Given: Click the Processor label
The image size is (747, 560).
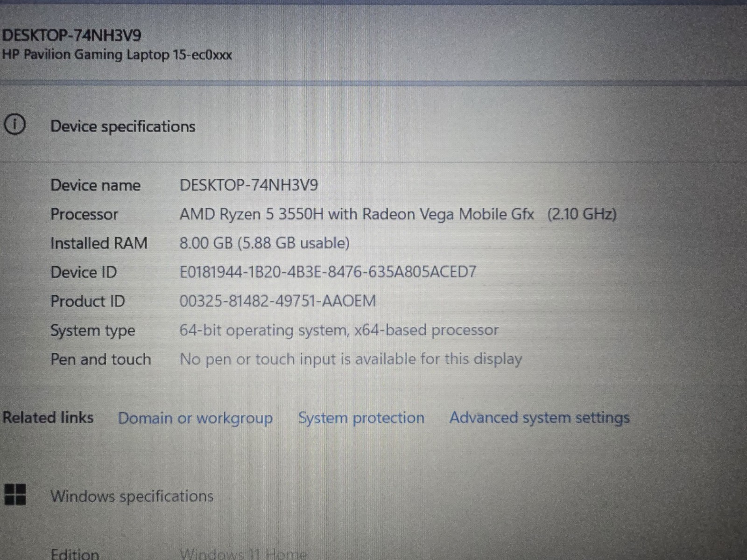Looking at the screenshot, I should (84, 214).
